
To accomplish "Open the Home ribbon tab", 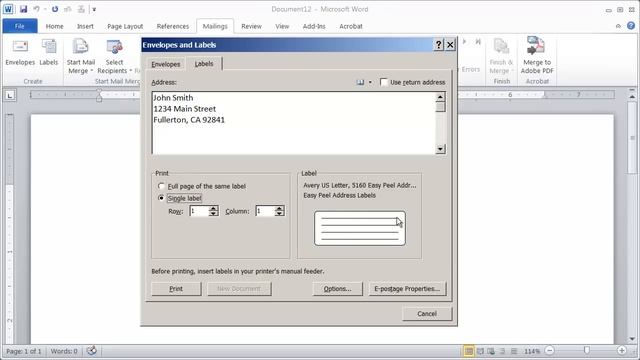I will 54,26.
